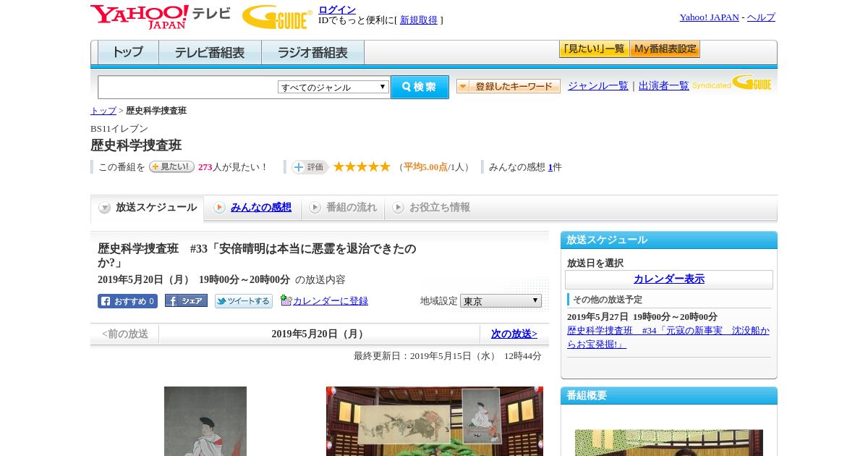
Task: Click the 見たい! add button
Action: coord(171,166)
